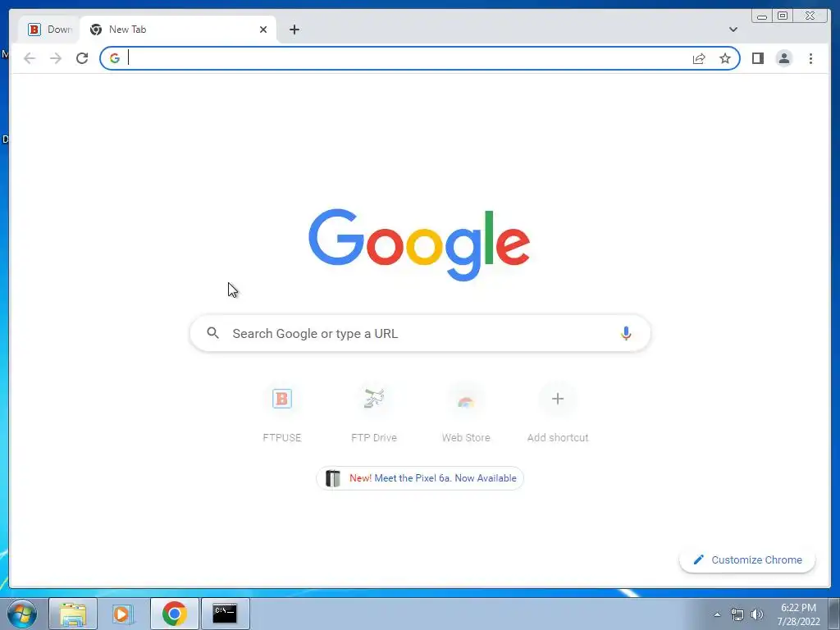
Task: Click the magnifier icon in the search box
Action: (x=212, y=333)
